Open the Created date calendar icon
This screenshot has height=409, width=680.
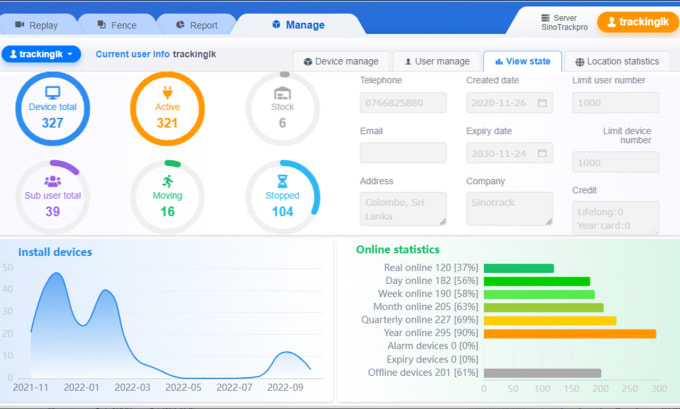pos(542,103)
